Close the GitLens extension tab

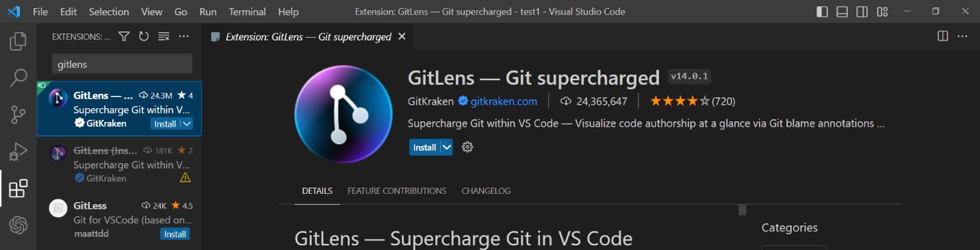pos(402,36)
